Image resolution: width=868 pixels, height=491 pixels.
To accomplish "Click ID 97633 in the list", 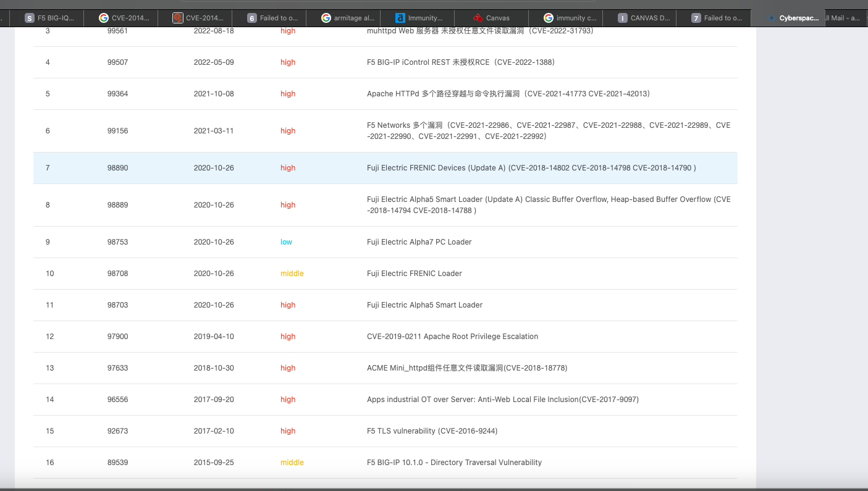I will (x=117, y=368).
